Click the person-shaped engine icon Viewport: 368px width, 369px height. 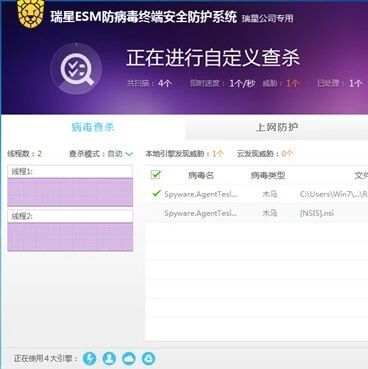pyautogui.click(x=109, y=359)
